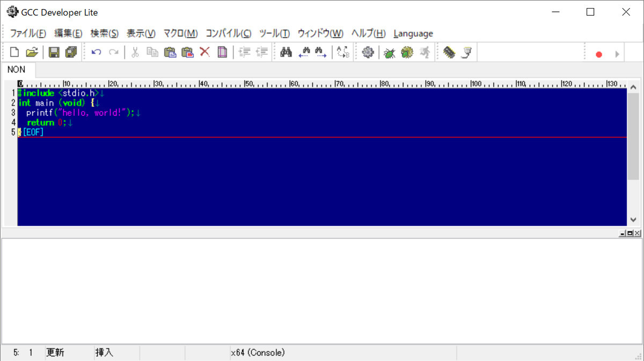Viewport: 644px width, 361px height.
Task: Open the コンパイル(C) menu
Action: point(228,33)
